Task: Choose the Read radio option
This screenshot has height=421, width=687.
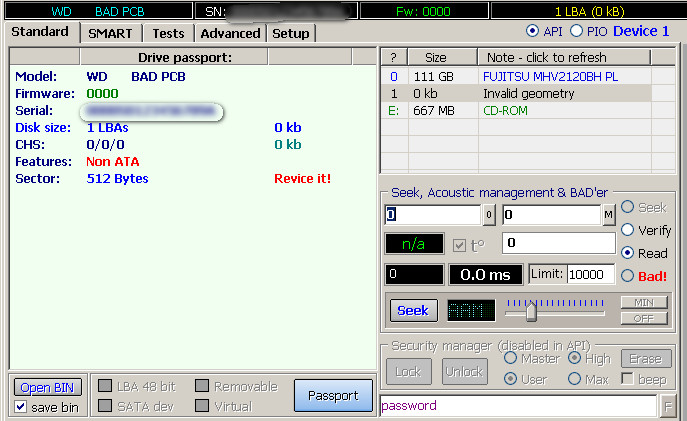Action: [x=627, y=253]
